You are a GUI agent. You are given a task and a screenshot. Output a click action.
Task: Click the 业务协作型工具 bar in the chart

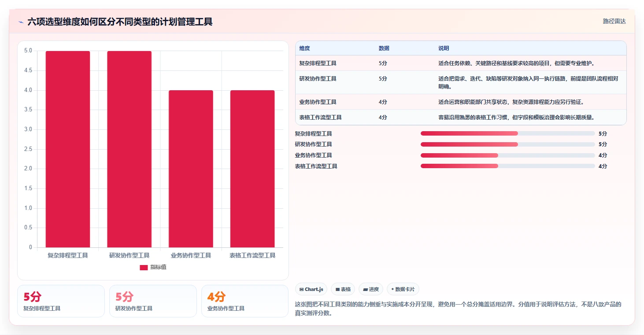[191, 169]
